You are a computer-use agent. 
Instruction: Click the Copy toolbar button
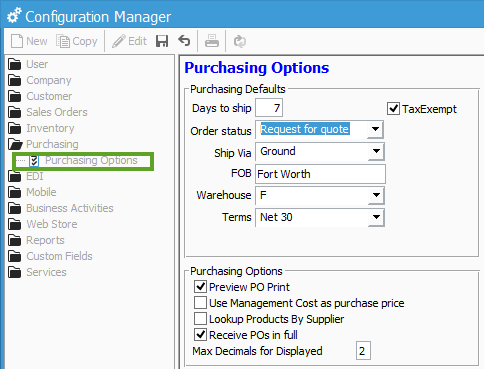[77, 41]
